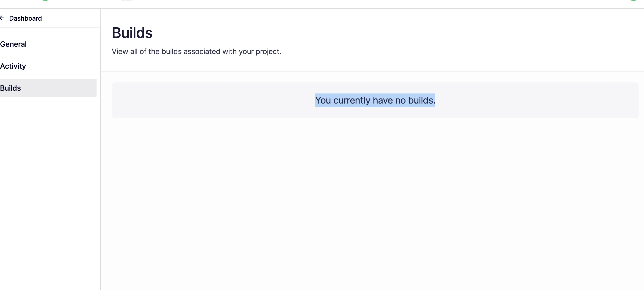Select Builds in the sidebar

click(x=11, y=88)
